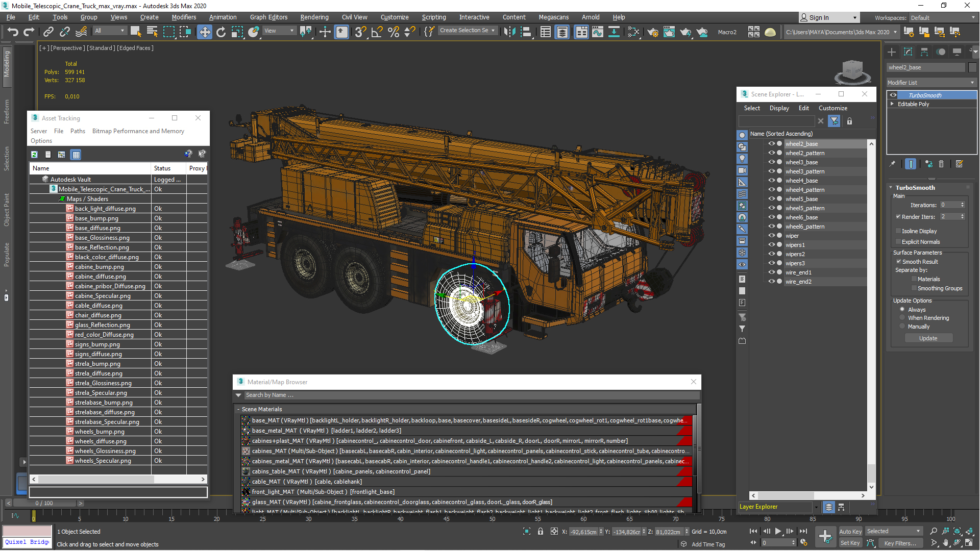Viewport: 980px width, 551px height.
Task: Click the Undo arrow in the main toolbar
Action: (13, 32)
